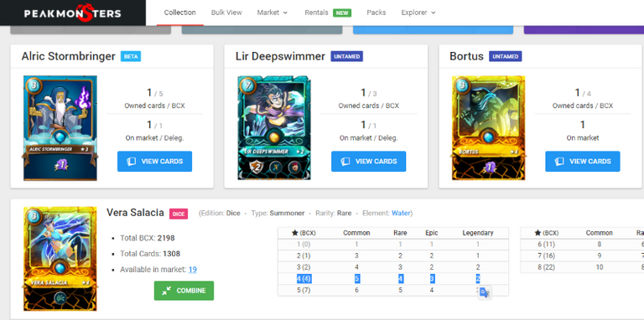Select the 2 (1) row cell
This screenshot has height=320, width=644.
point(303,255)
